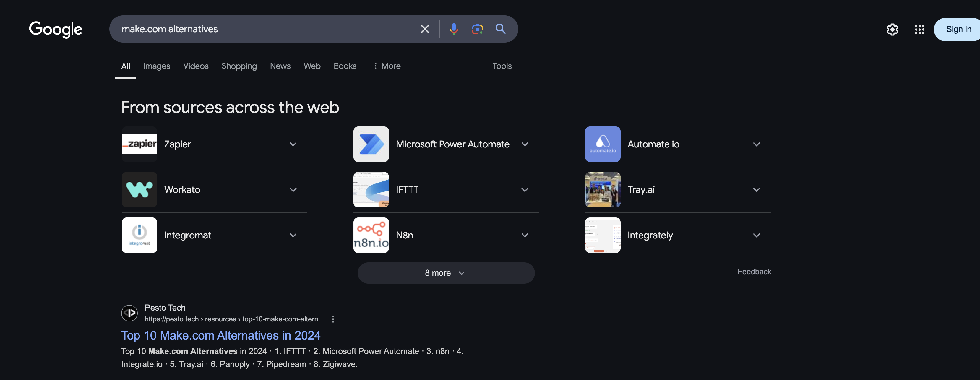Switch to the Images tab
This screenshot has width=980, height=380.
(x=156, y=66)
